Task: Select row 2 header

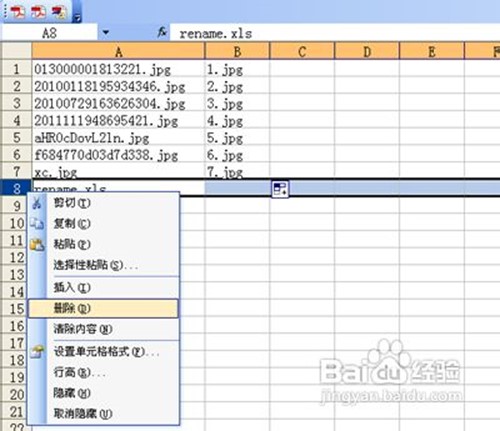Action: [16, 86]
